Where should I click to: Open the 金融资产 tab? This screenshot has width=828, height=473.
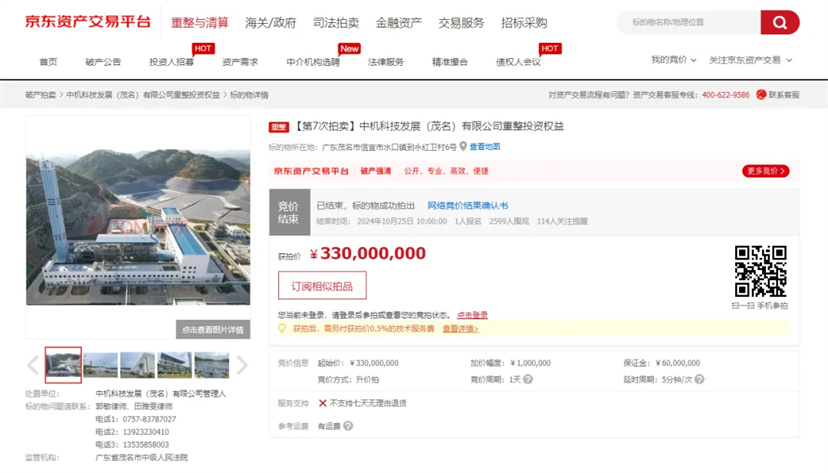click(399, 23)
